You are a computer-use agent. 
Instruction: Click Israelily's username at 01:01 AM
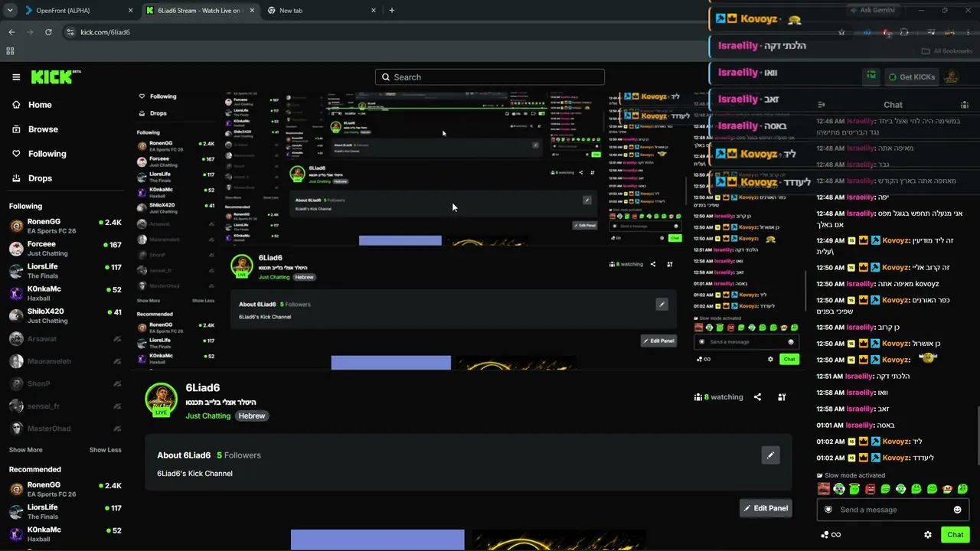click(860, 425)
